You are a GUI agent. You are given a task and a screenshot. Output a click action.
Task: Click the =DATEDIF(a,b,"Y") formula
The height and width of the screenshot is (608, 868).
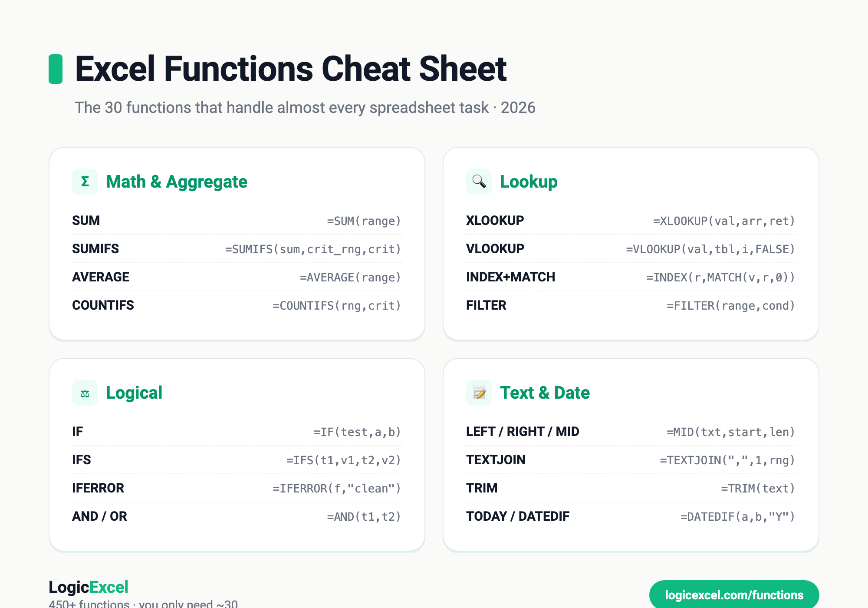pyautogui.click(x=738, y=517)
